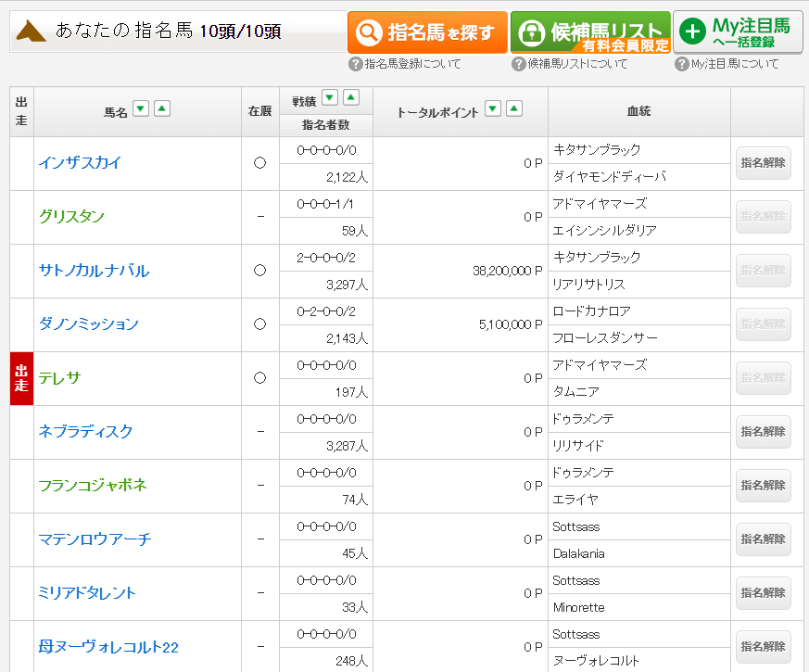Viewport: 809px width, 672px height.
Task: Open the 候補馬リスト paid member list
Action: [590, 32]
